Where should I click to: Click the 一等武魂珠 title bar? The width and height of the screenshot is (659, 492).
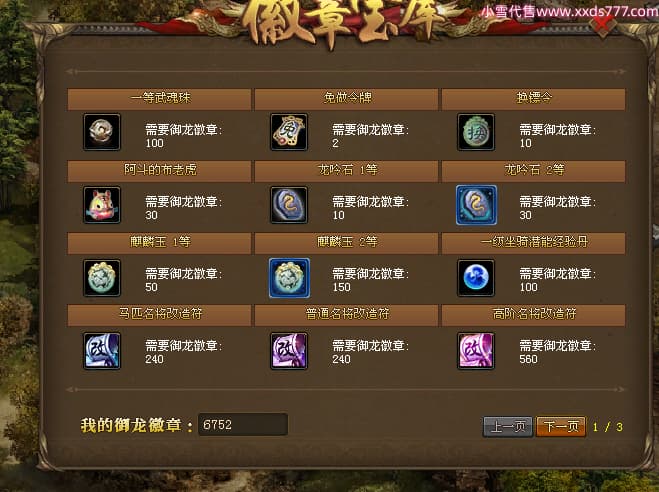click(x=159, y=99)
